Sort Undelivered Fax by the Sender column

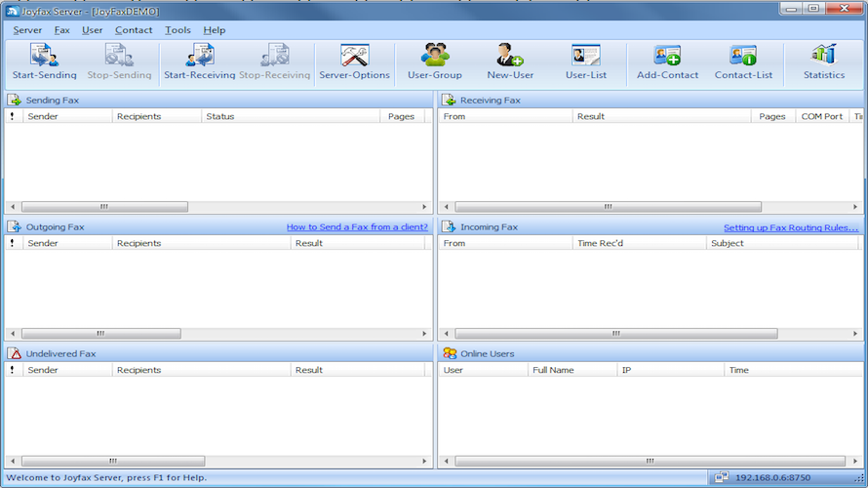coord(67,370)
